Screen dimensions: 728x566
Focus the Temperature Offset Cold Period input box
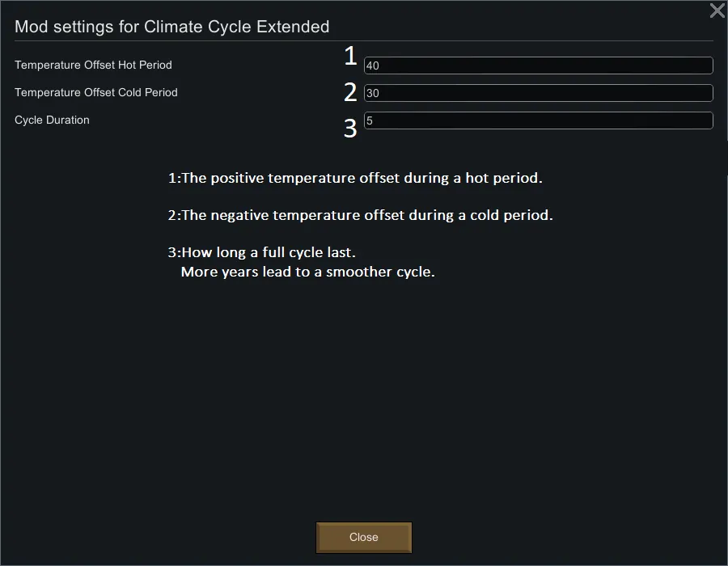[x=538, y=93]
